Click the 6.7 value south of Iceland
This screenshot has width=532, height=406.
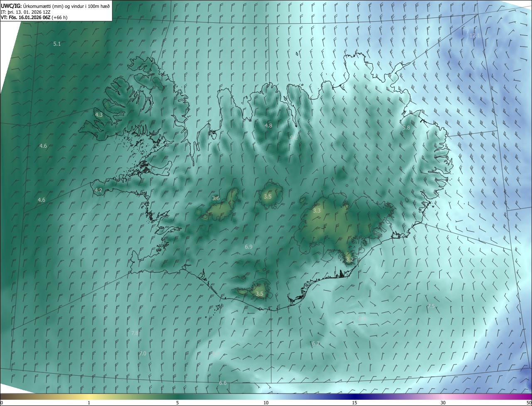316,343
